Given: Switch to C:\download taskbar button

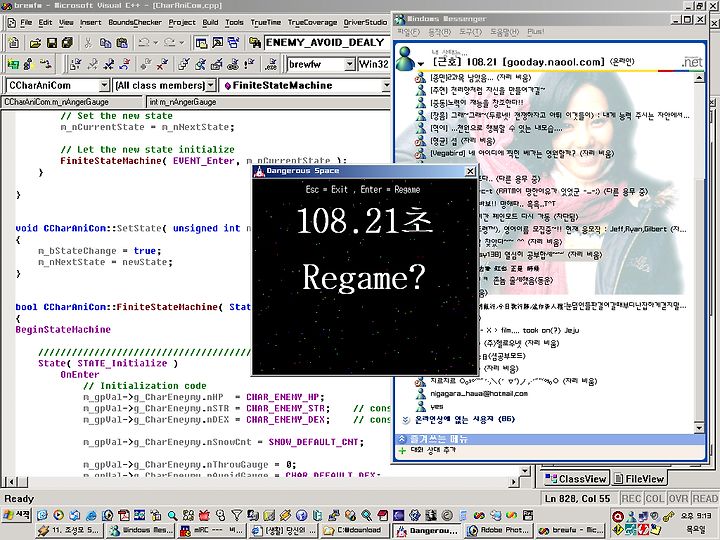Looking at the screenshot, I should point(355,531).
